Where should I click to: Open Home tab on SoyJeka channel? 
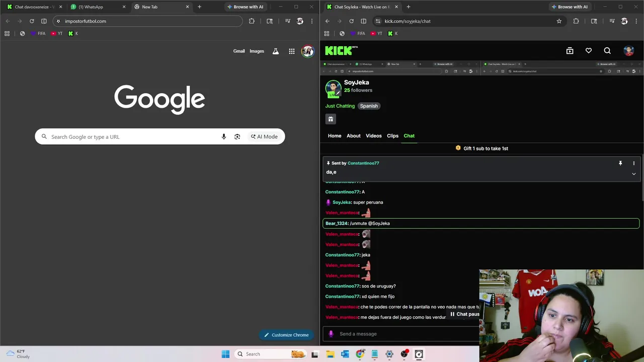click(x=335, y=136)
